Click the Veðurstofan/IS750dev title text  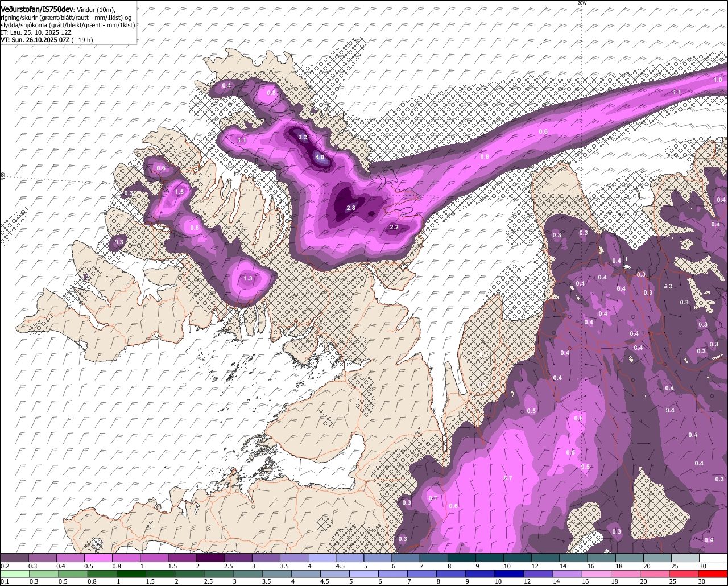[37, 9]
